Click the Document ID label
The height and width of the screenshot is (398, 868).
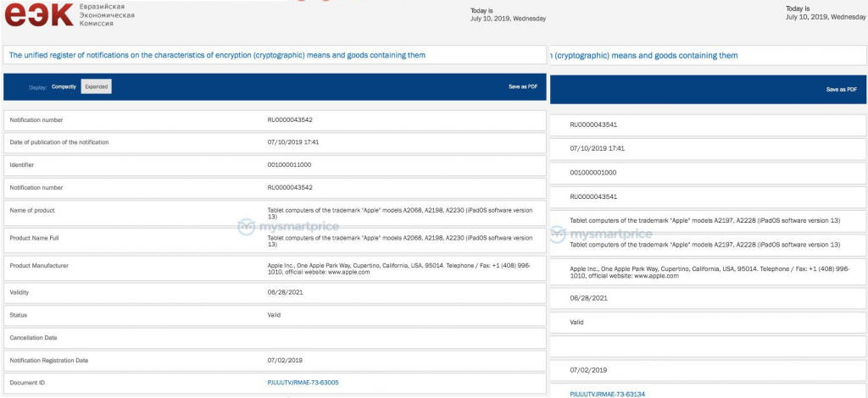tap(26, 383)
